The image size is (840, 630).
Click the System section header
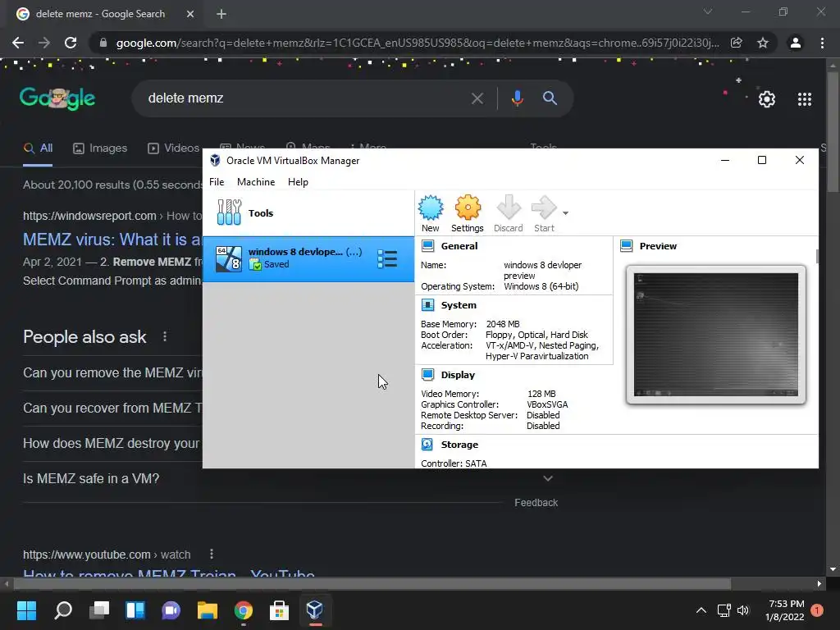tap(458, 305)
